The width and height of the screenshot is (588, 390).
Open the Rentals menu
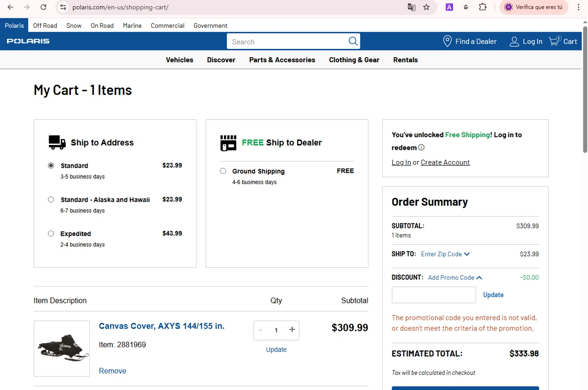[405, 60]
